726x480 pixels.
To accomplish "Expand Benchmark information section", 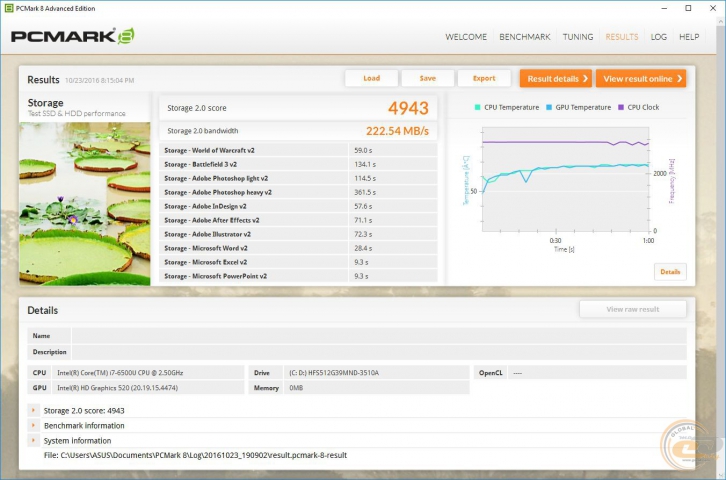I will [33, 425].
